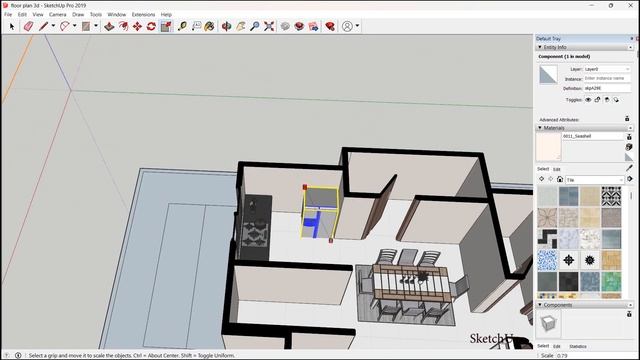Click Send to LayOut icon
640x360 pixels.
pyautogui.click(x=313, y=27)
